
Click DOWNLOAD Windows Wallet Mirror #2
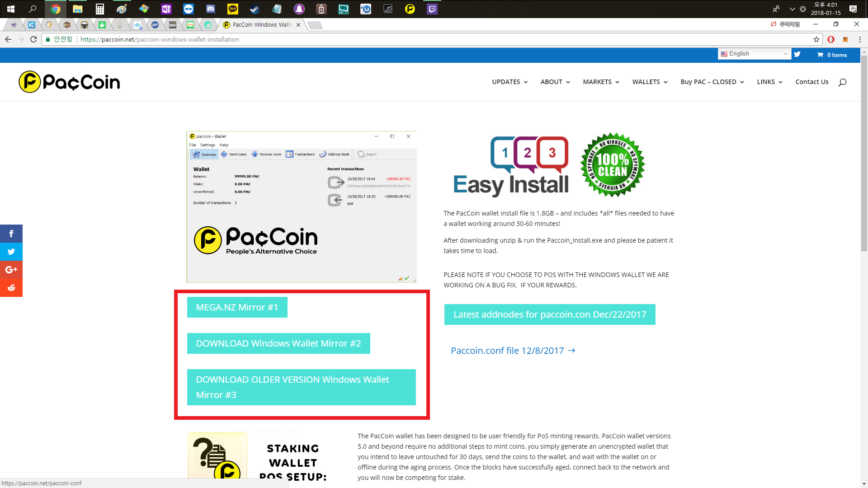click(278, 343)
